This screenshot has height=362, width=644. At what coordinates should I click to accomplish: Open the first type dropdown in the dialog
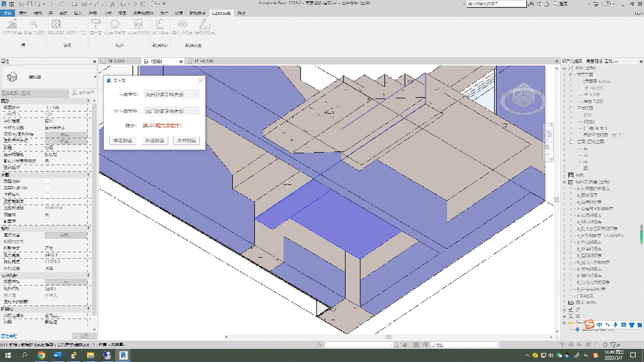coord(172,94)
